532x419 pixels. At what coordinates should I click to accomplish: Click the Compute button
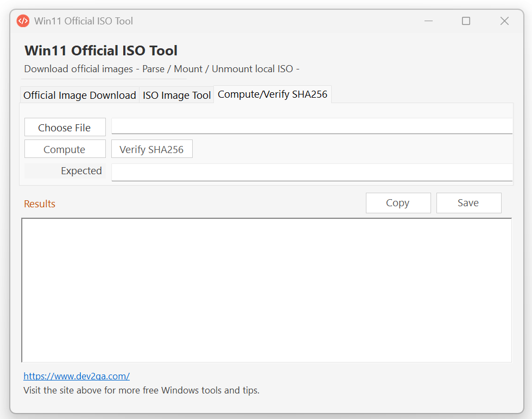point(65,149)
